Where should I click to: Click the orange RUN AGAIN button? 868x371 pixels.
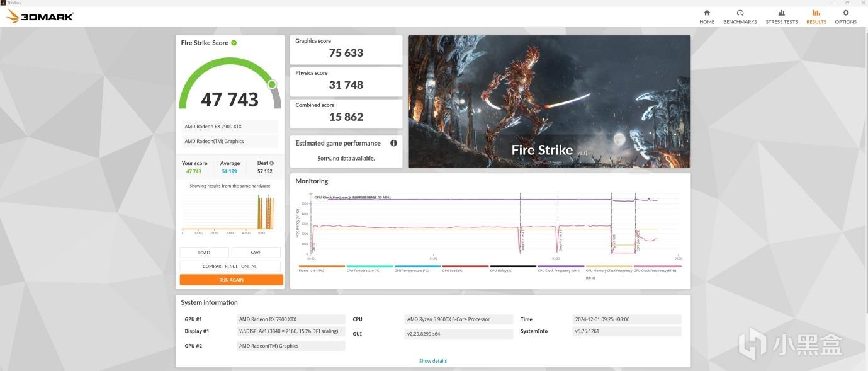231,280
